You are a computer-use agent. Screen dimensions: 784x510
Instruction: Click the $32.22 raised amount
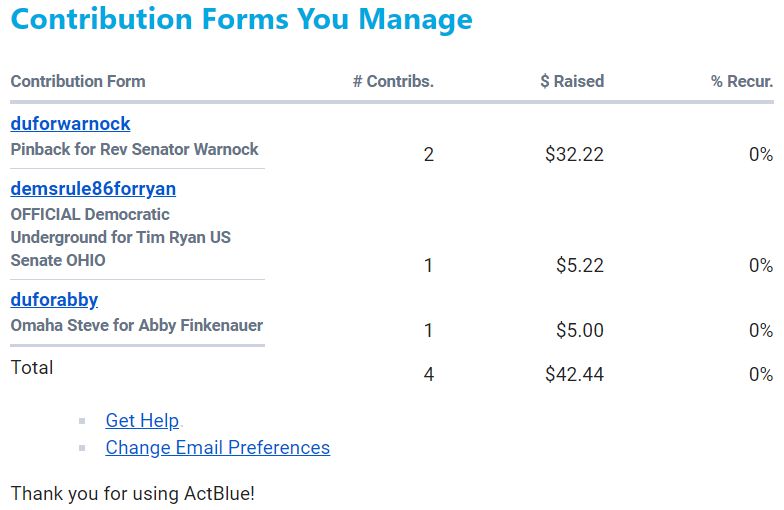(574, 155)
